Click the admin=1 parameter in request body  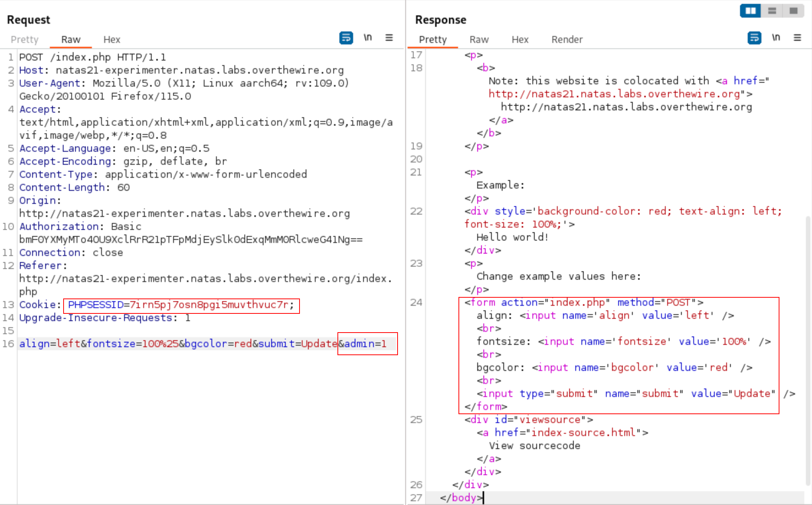pyautogui.click(x=365, y=344)
